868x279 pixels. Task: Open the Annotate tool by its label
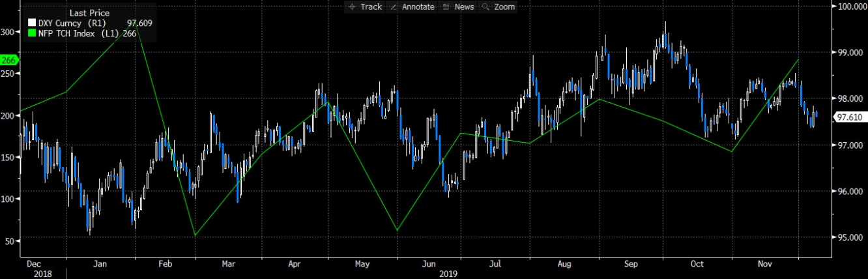click(418, 7)
